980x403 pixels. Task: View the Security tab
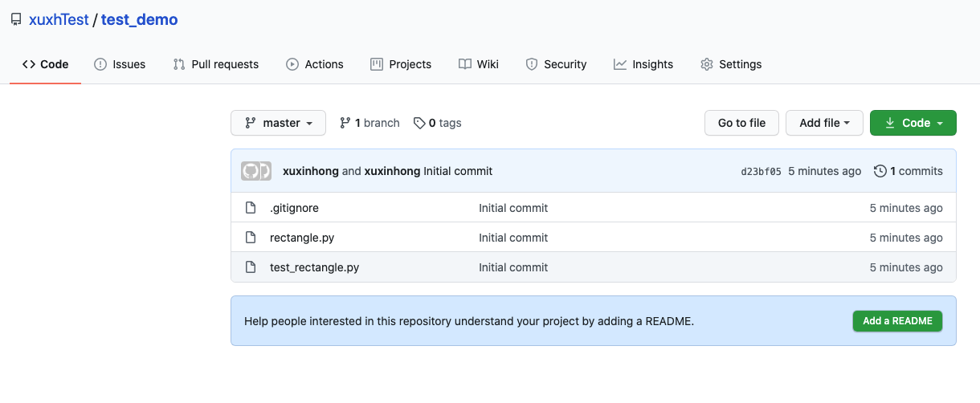[x=556, y=64]
